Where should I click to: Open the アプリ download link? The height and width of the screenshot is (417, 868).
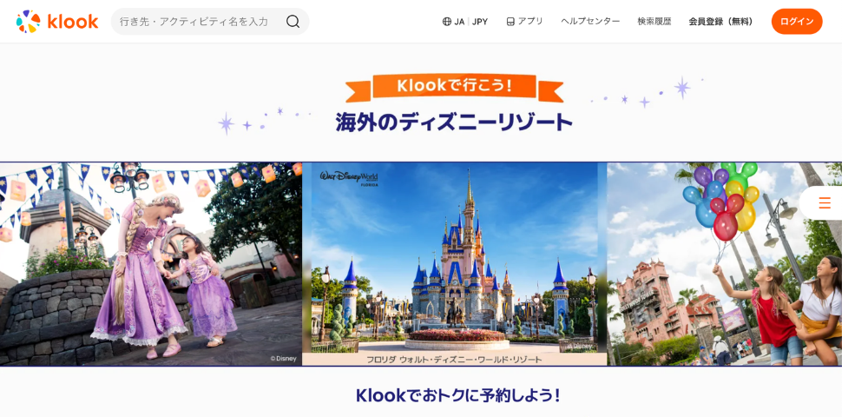click(x=524, y=22)
